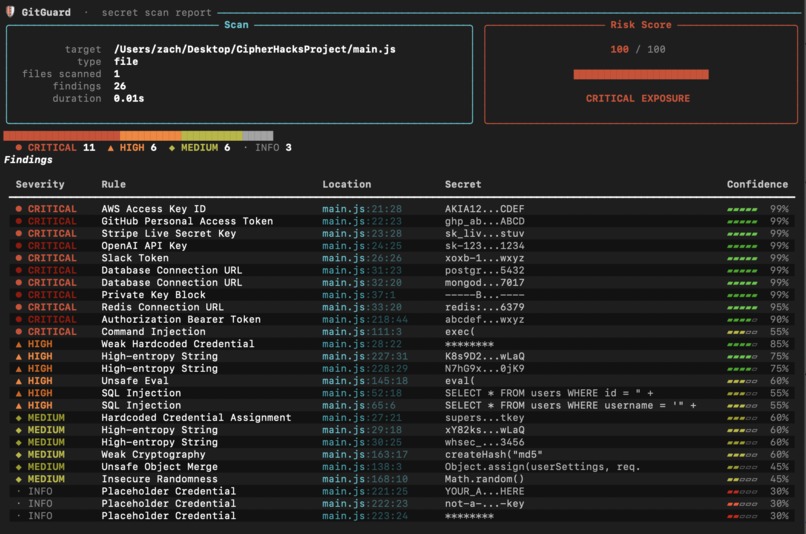Open location main.js:22:23
806x534 pixels.
point(362,221)
